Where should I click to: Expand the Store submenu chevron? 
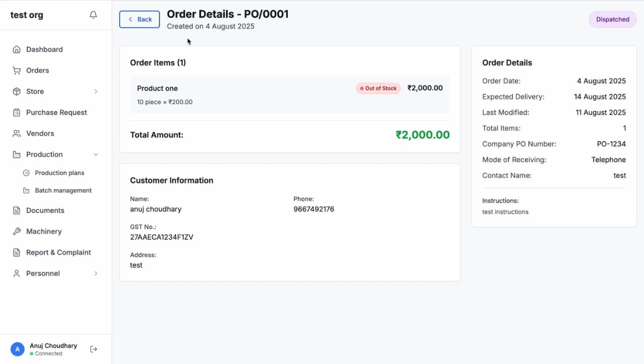coord(96,92)
